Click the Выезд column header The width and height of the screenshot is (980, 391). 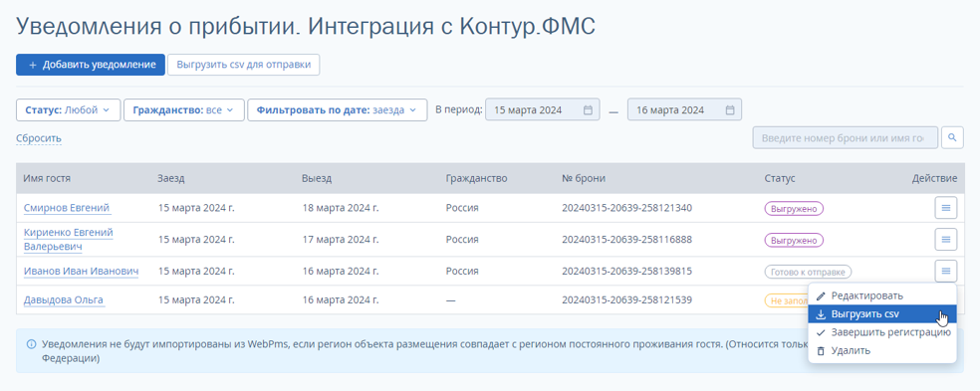(x=317, y=179)
